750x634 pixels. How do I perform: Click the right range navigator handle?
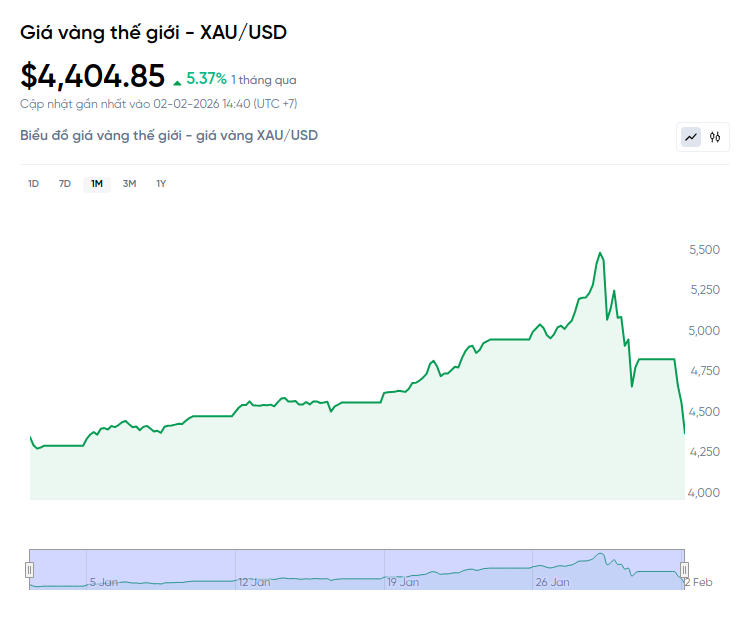(x=685, y=569)
